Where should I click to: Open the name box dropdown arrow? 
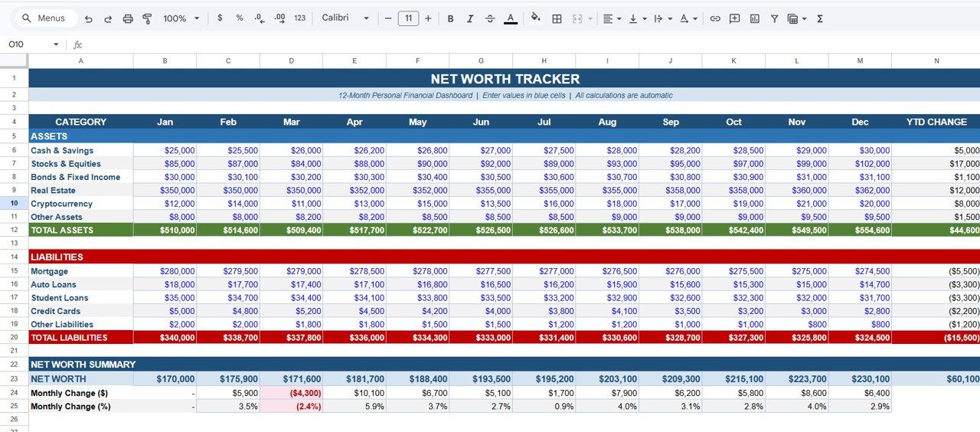tap(56, 44)
